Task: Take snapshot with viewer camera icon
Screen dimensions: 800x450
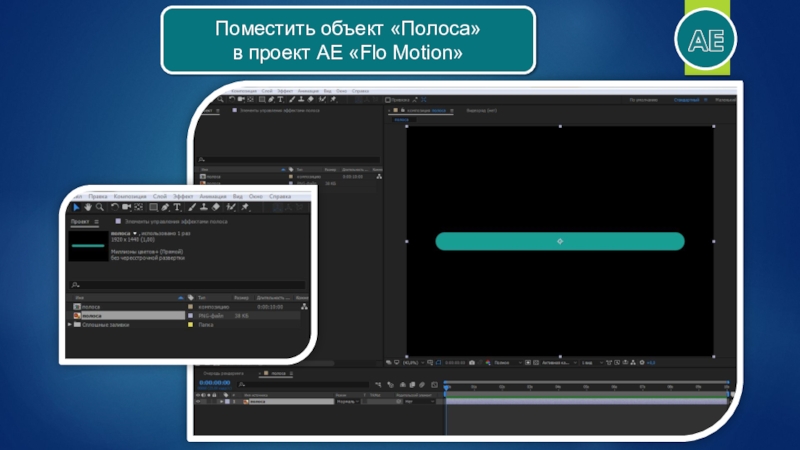Action: coord(472,363)
